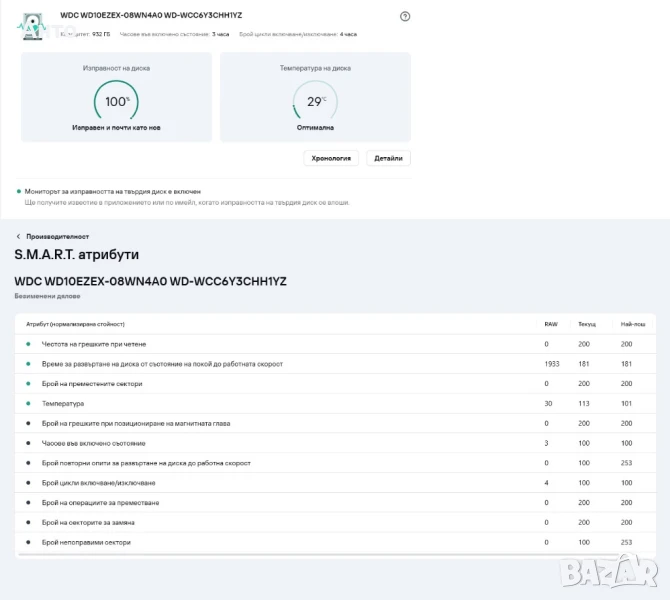Click the 29°C temperature gauge
Image resolution: width=670 pixels, height=600 pixels.
pyautogui.click(x=315, y=101)
